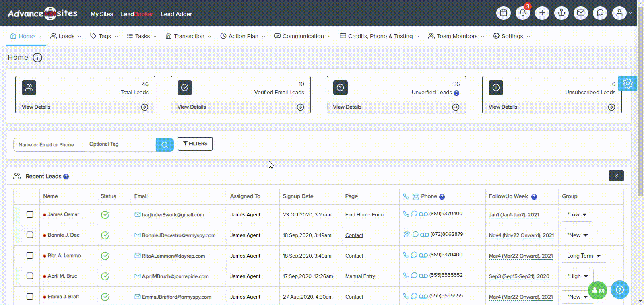Select the James Osmar row checkbox
Viewport: 644px width, 305px height.
click(x=30, y=214)
